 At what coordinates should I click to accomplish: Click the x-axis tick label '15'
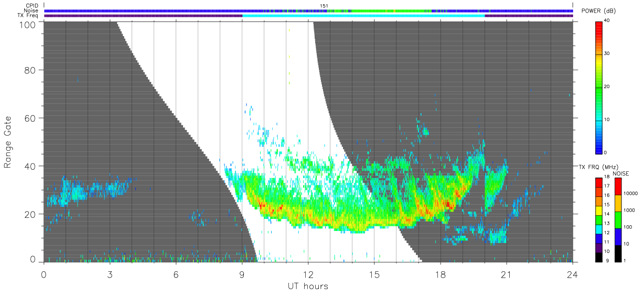[374, 273]
